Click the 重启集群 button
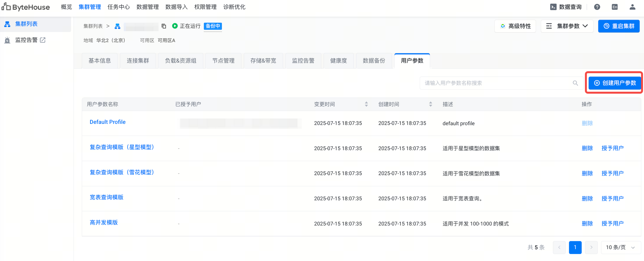The height and width of the screenshot is (261, 644). (619, 26)
